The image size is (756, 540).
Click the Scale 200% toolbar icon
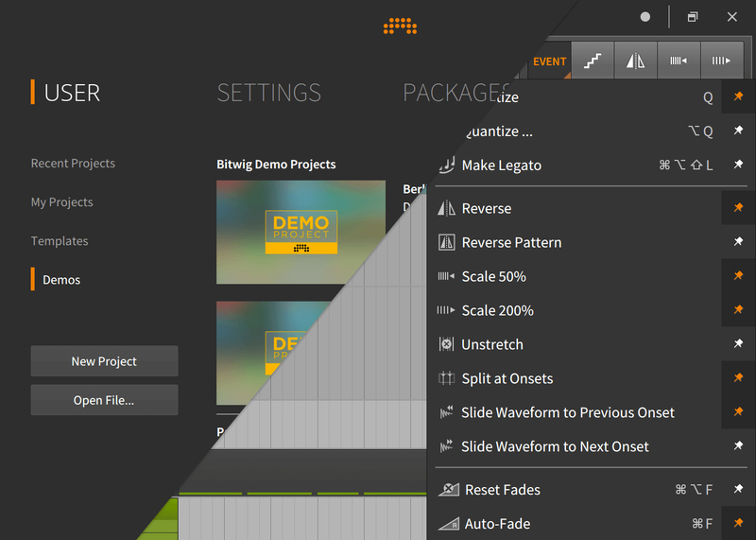(722, 61)
